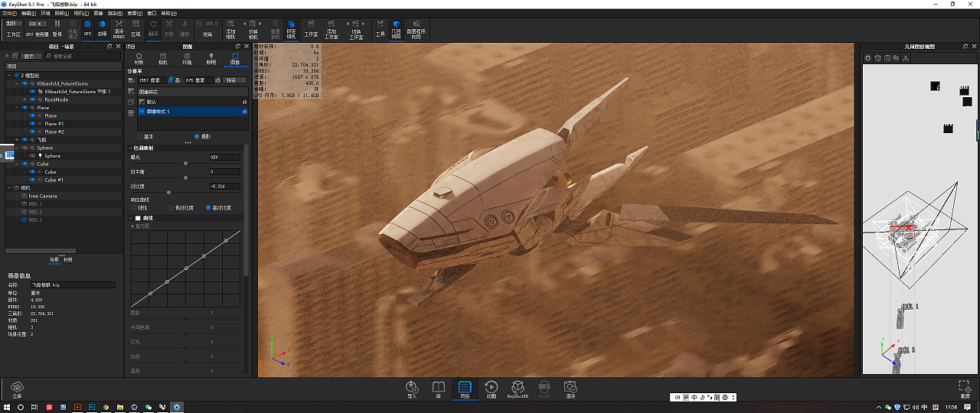Open the render percentage 100 % dropdown
This screenshot has height=413, width=980.
37,24
